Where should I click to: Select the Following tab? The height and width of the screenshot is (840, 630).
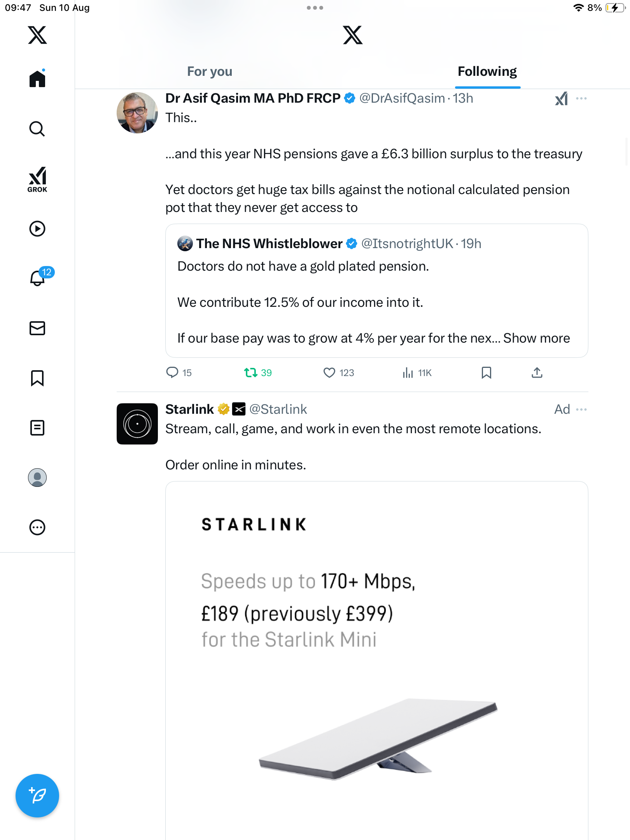(487, 72)
